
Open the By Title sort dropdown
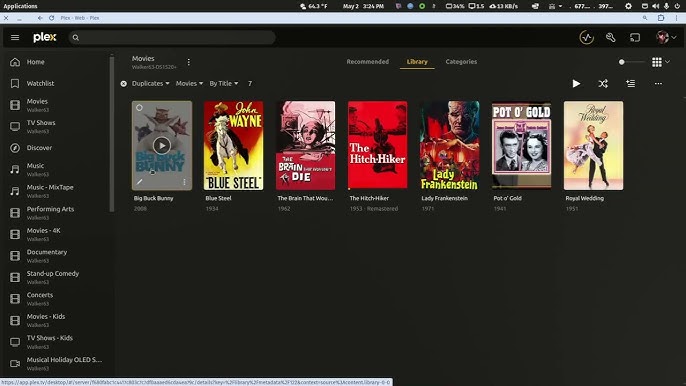(224, 84)
